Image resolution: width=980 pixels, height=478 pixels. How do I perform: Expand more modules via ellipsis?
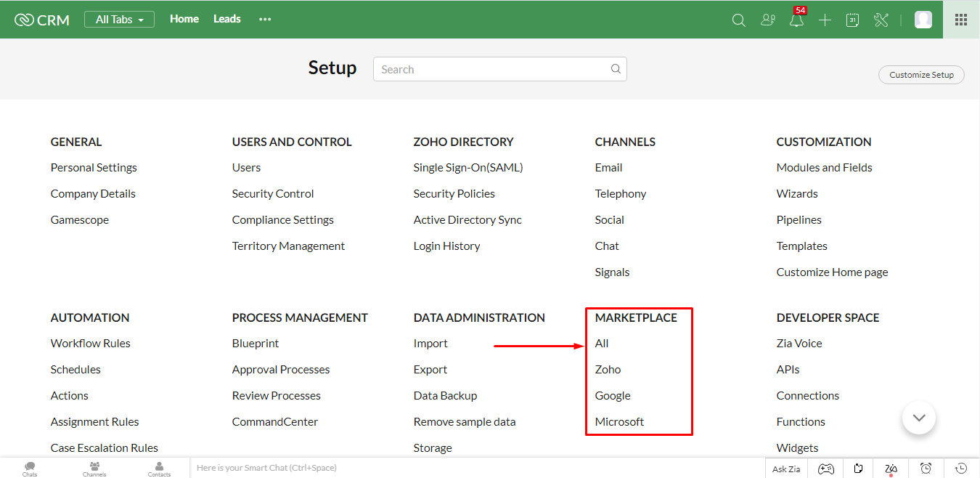265,20
